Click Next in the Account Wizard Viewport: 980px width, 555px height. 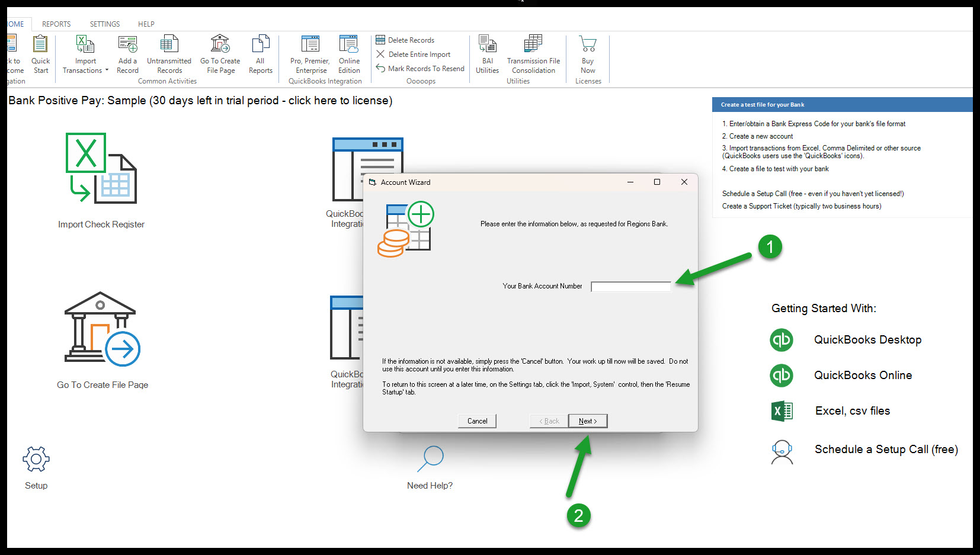click(588, 421)
